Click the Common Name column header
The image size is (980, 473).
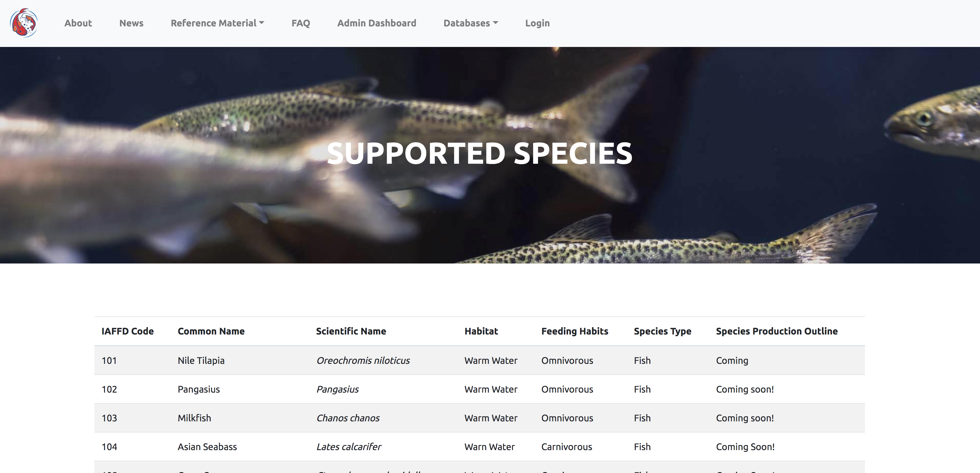click(x=211, y=331)
